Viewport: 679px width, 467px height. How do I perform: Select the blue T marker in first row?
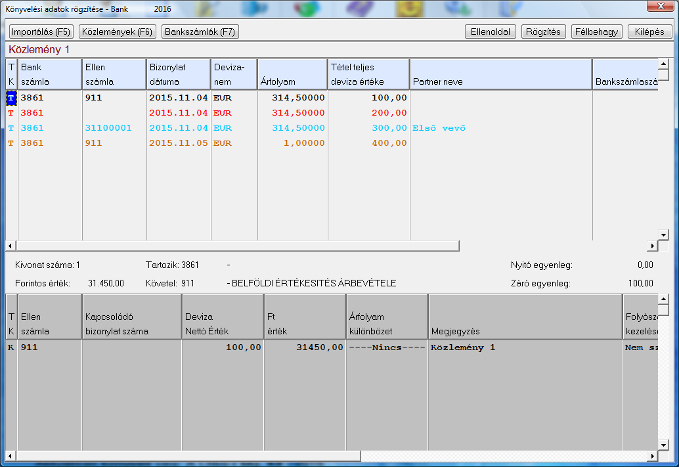11,99
